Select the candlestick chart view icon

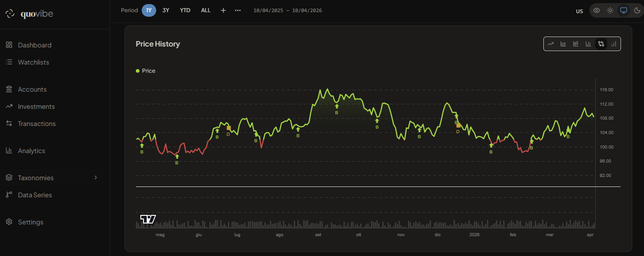576,44
